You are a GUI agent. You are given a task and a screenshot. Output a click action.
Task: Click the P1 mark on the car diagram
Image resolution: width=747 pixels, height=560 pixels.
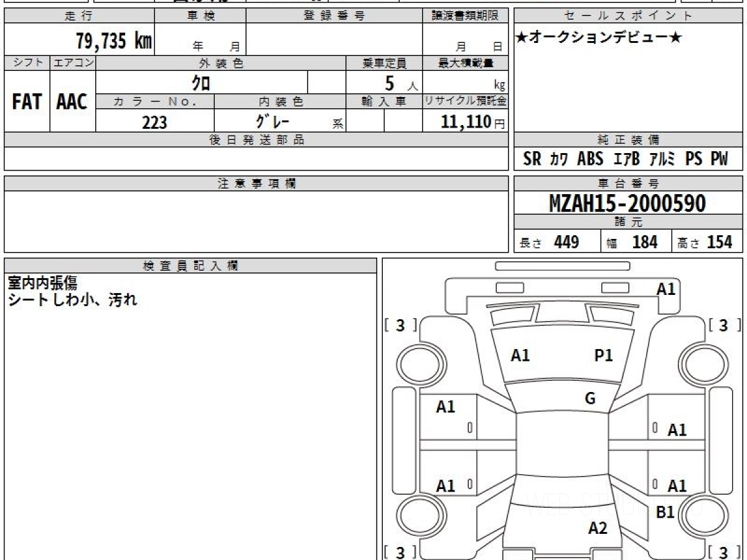click(603, 355)
